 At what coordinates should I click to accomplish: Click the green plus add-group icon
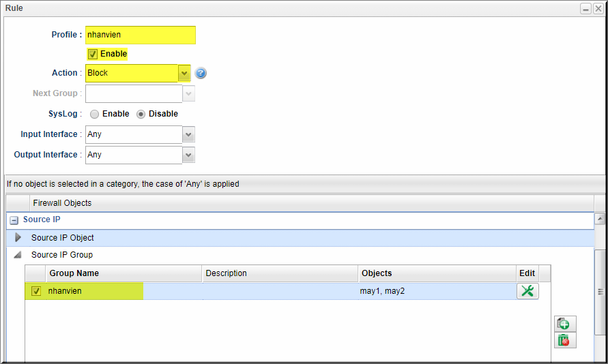564,324
